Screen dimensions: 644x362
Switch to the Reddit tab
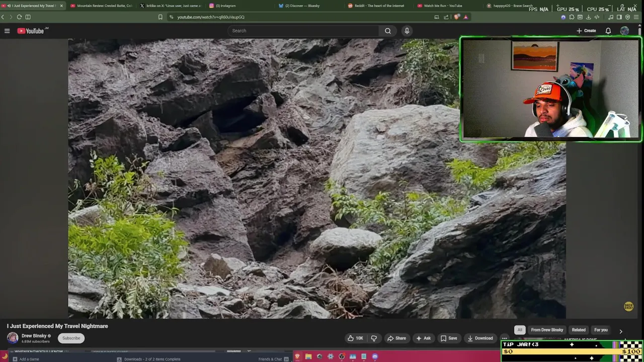[x=379, y=6]
